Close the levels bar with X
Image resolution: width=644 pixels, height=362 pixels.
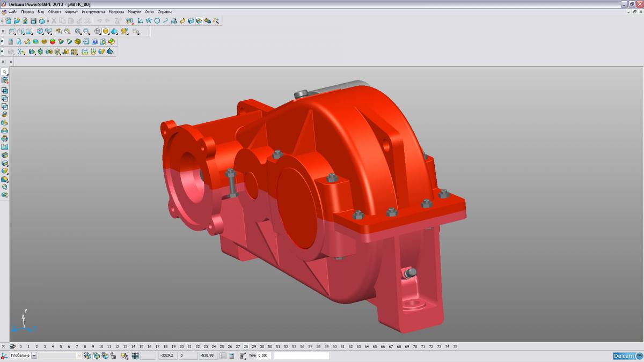3,346
